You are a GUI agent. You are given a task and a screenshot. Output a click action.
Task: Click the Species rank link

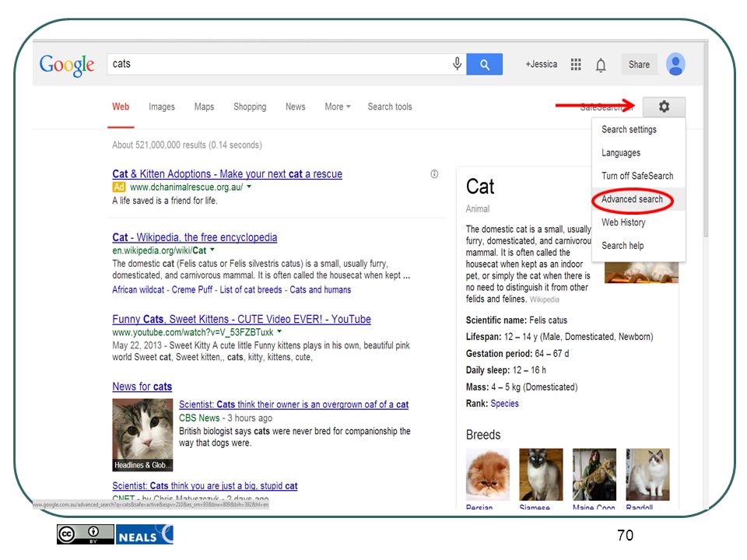click(x=504, y=404)
